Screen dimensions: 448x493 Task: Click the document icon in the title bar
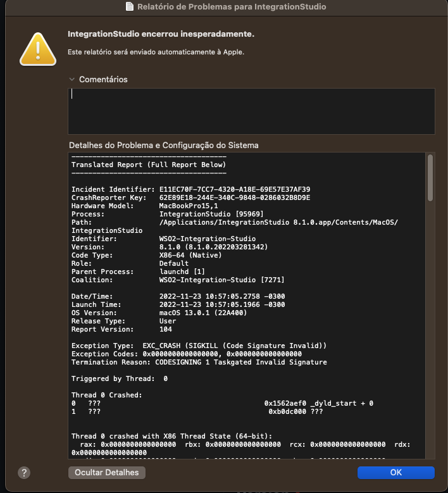coord(130,6)
